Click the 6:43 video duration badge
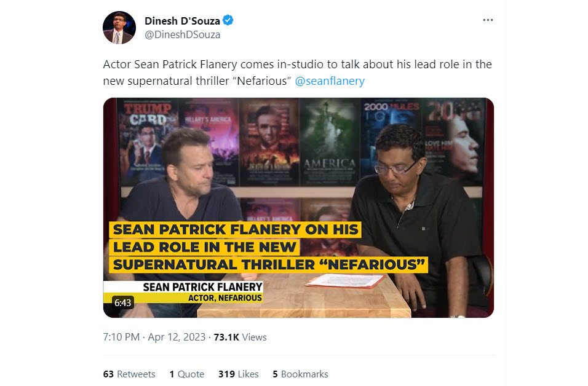Viewport: 588px width, 386px height. (x=122, y=302)
